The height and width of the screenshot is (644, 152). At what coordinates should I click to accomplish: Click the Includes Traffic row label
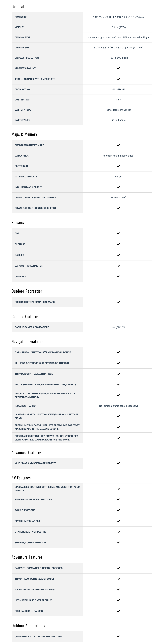25,406
